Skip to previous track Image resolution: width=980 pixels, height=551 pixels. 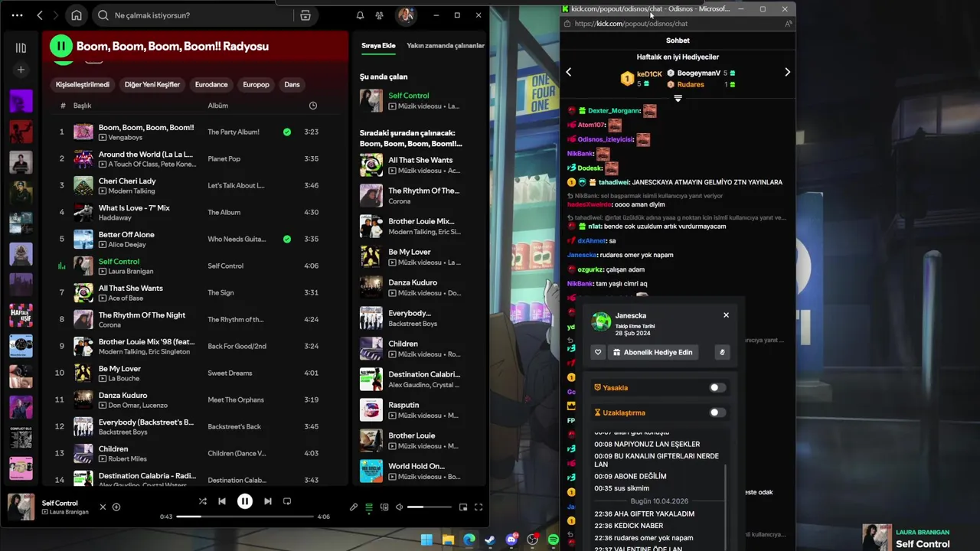coord(222,501)
